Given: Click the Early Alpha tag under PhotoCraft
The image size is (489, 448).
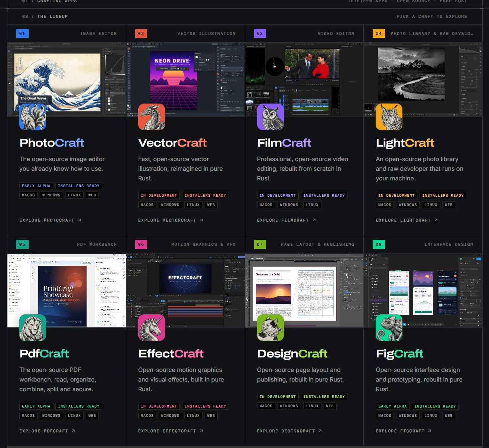Looking at the screenshot, I should point(36,186).
